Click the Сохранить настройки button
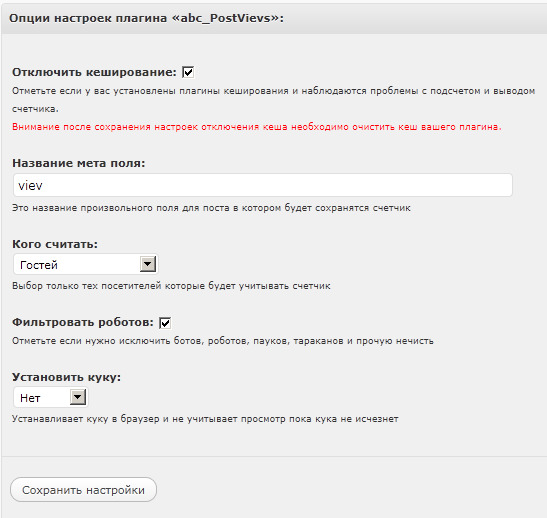 (83, 490)
